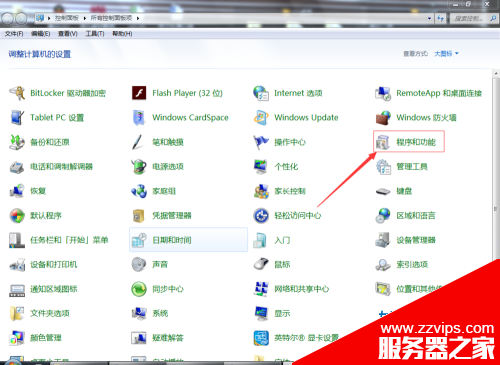Click 声音 link
This screenshot has height=365, width=500.
coord(160,265)
